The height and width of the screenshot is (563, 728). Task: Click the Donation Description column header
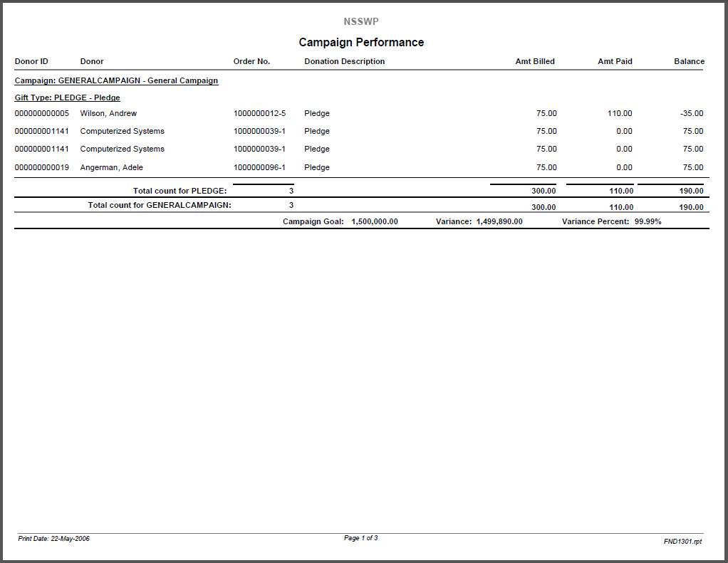(x=345, y=61)
